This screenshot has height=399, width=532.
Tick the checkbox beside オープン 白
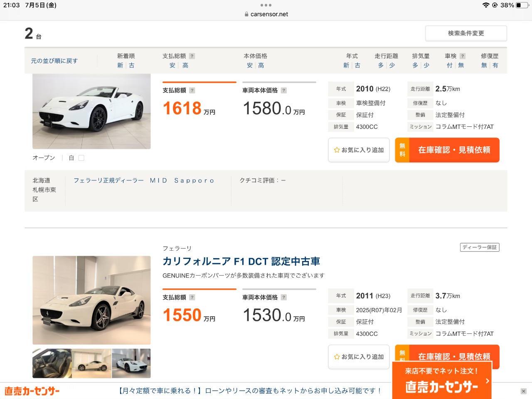click(x=81, y=158)
